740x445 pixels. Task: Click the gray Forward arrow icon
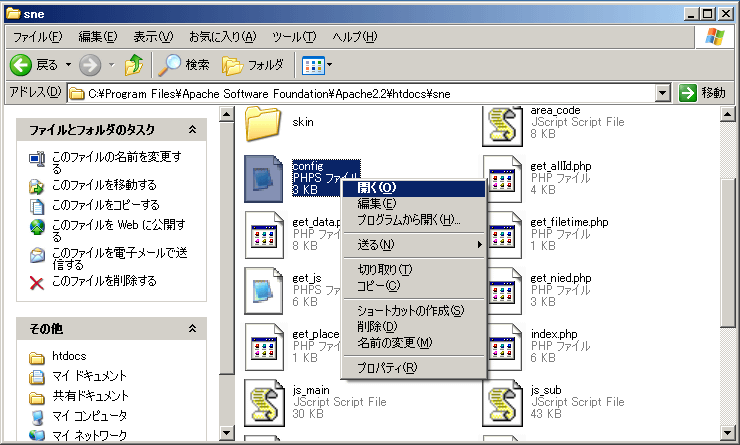(x=90, y=65)
